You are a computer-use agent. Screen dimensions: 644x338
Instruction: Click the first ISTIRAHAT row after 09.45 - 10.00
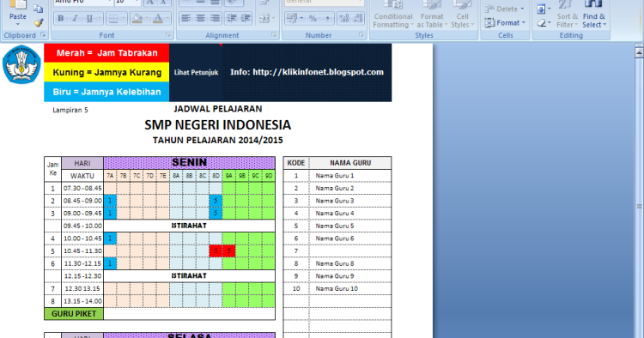(x=190, y=226)
